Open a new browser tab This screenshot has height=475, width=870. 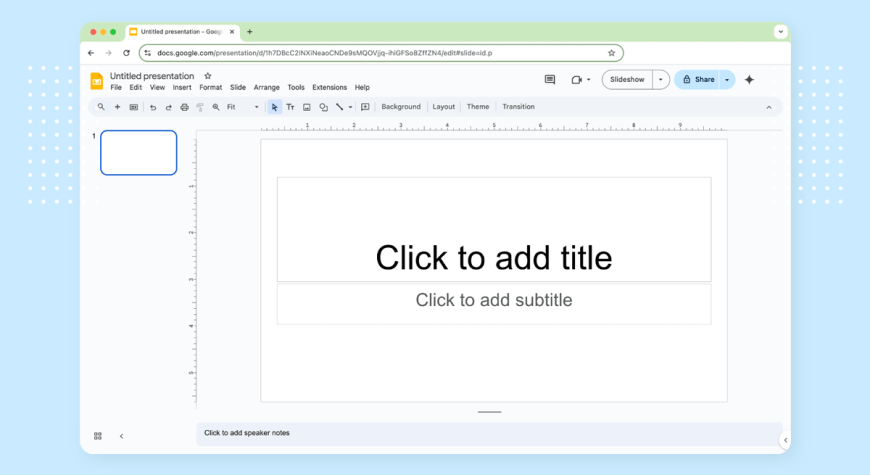point(250,32)
